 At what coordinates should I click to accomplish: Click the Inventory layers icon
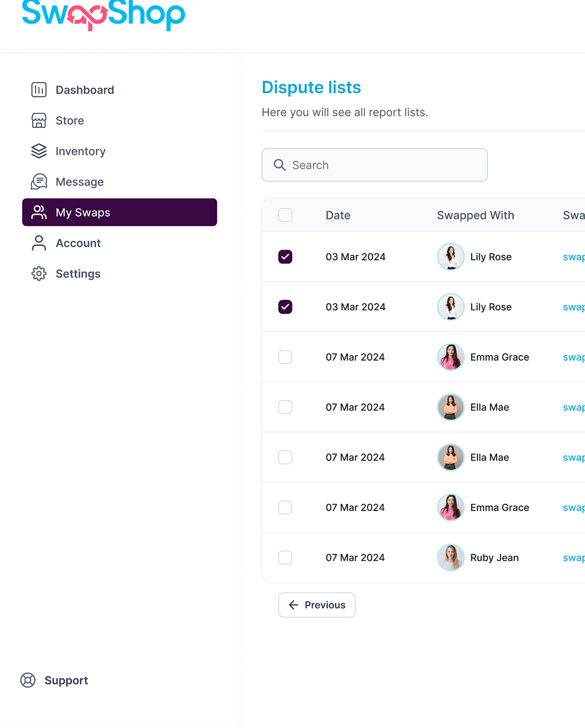coord(39,151)
